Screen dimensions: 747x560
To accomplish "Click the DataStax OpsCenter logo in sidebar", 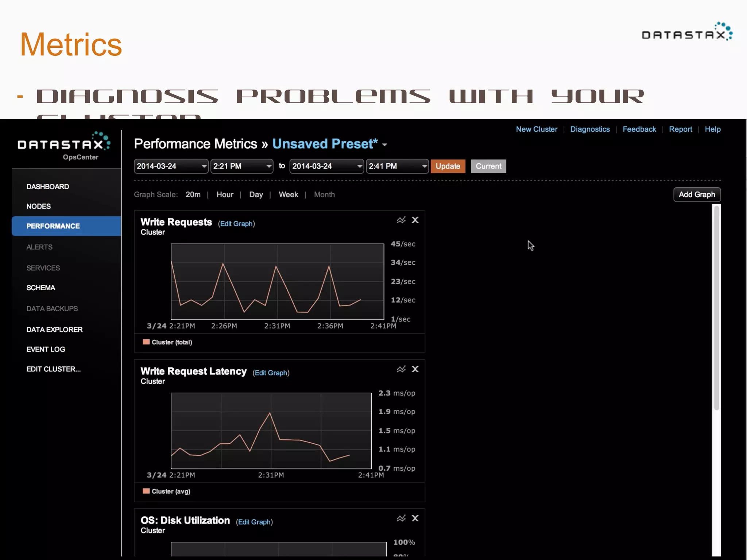I will [x=64, y=146].
